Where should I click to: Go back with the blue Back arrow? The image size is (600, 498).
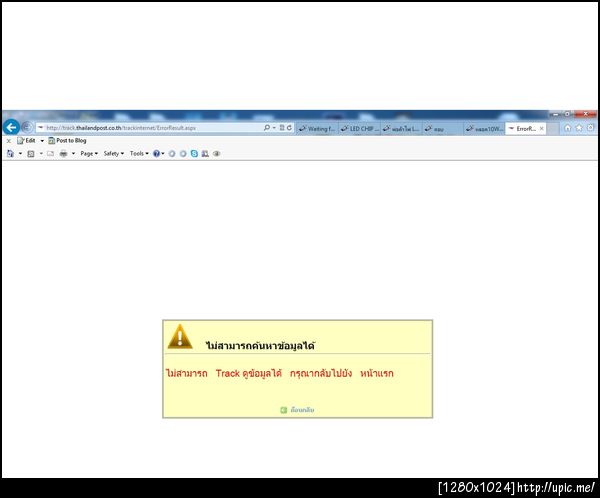[x=11, y=127]
